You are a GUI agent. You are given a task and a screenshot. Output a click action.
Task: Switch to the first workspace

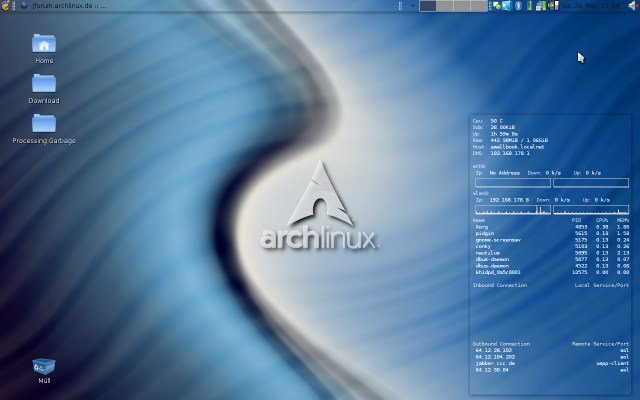(428, 6)
